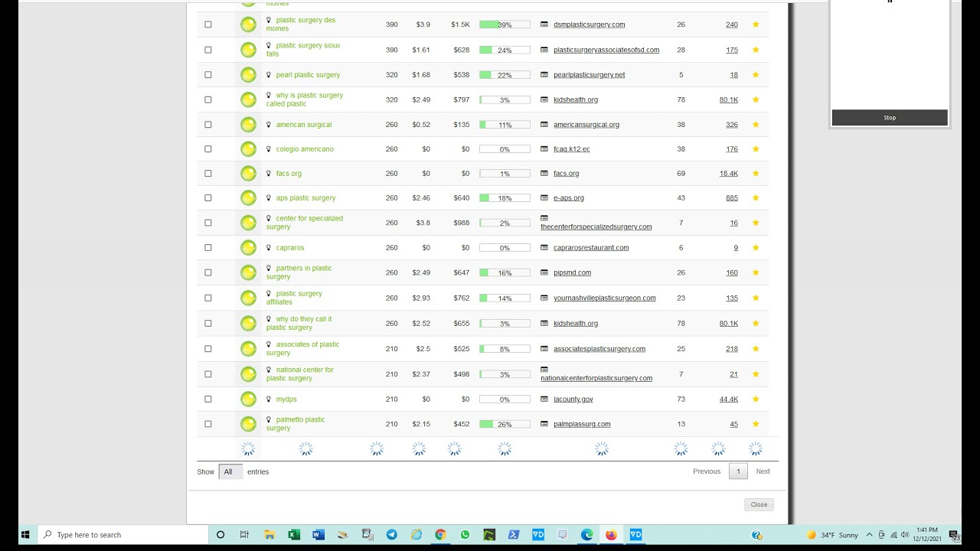Image resolution: width=980 pixels, height=551 pixels.
Task: Click the 34°F Sunny weather widget
Action: click(x=832, y=535)
